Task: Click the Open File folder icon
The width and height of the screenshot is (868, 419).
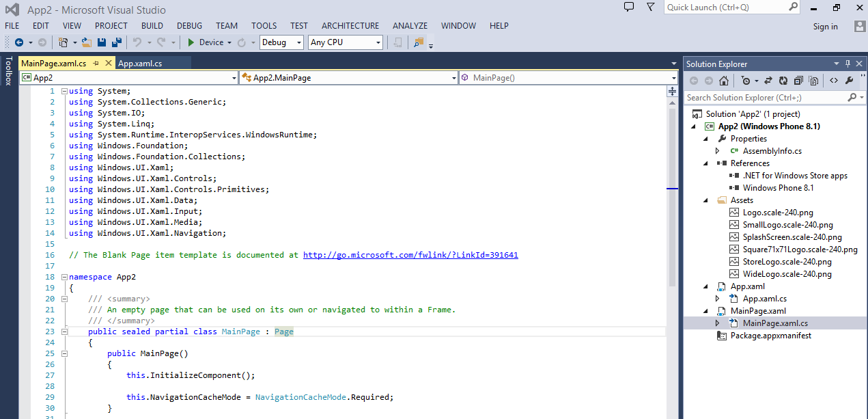Action: pos(87,42)
